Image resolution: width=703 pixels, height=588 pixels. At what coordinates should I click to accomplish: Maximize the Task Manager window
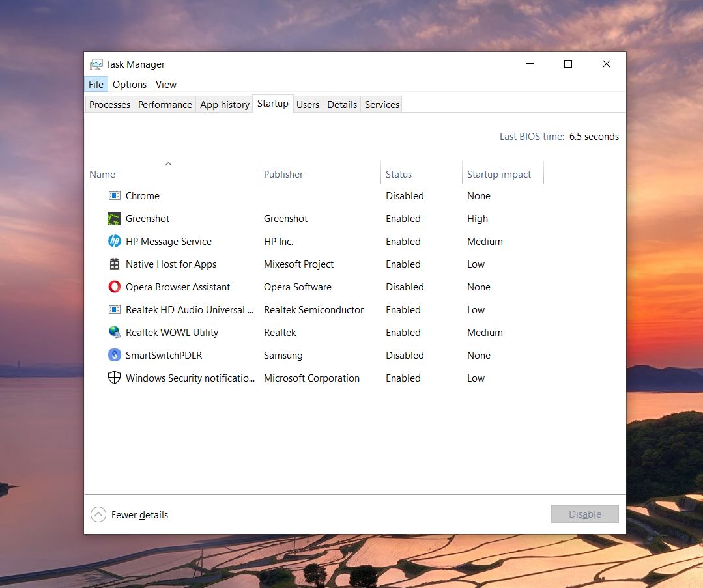tap(568, 64)
